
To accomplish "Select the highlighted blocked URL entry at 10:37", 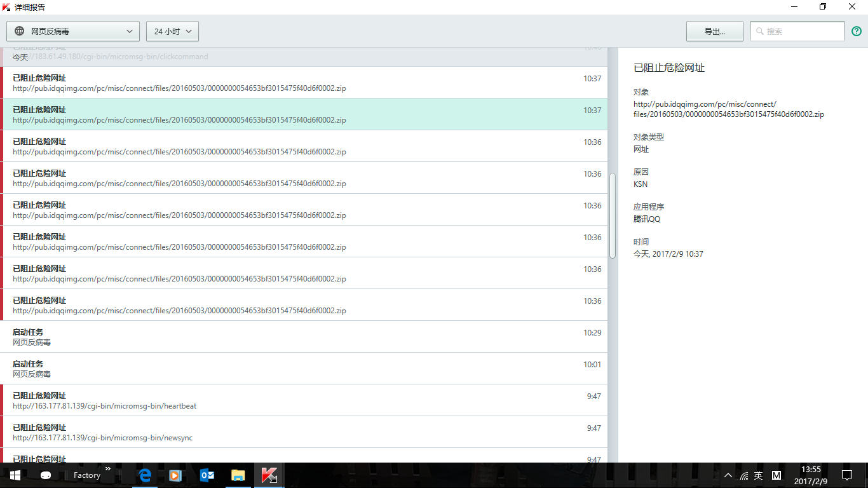I will click(x=305, y=114).
